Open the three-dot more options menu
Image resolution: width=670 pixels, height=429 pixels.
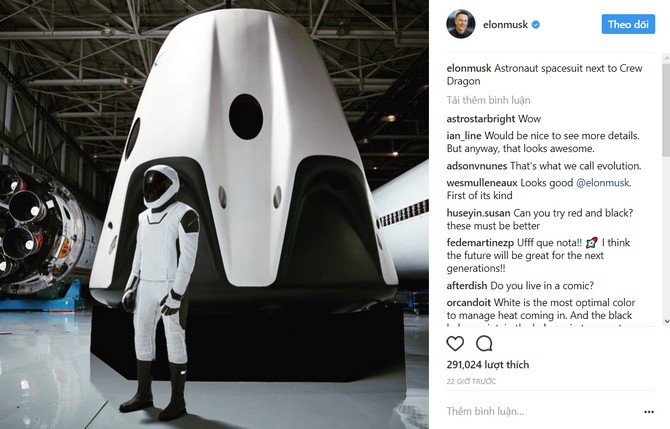pos(649,412)
